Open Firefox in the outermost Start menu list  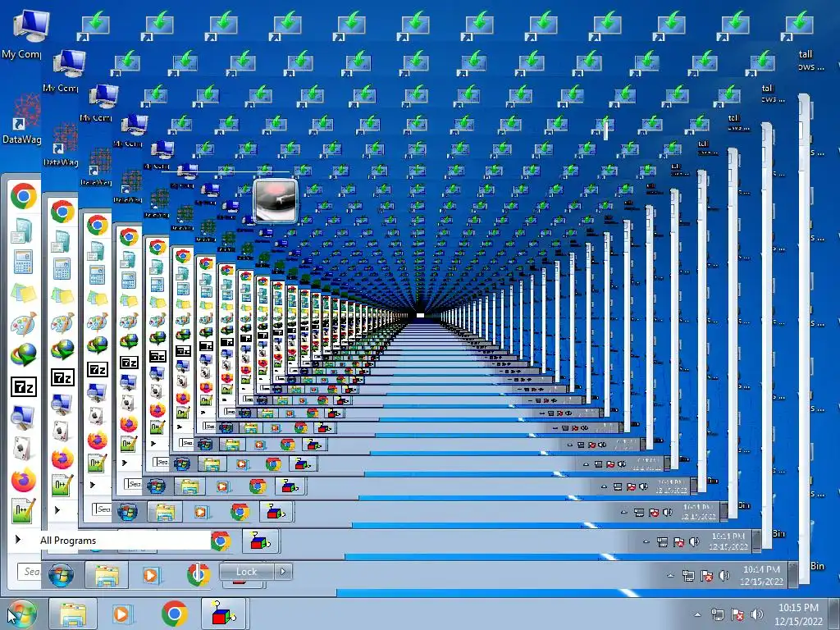[x=24, y=480]
